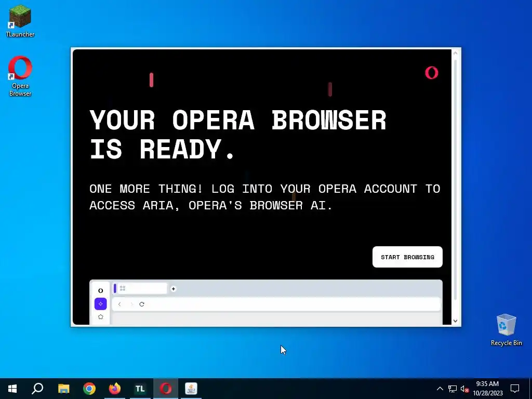Viewport: 532px width, 399px height.
Task: Click scrollbar down arrow in installer
Action: [x=455, y=321]
